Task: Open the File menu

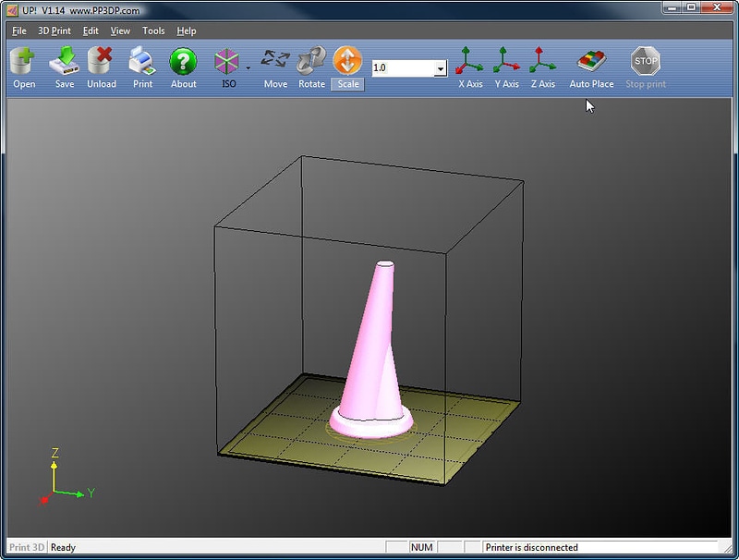Action: [x=18, y=31]
